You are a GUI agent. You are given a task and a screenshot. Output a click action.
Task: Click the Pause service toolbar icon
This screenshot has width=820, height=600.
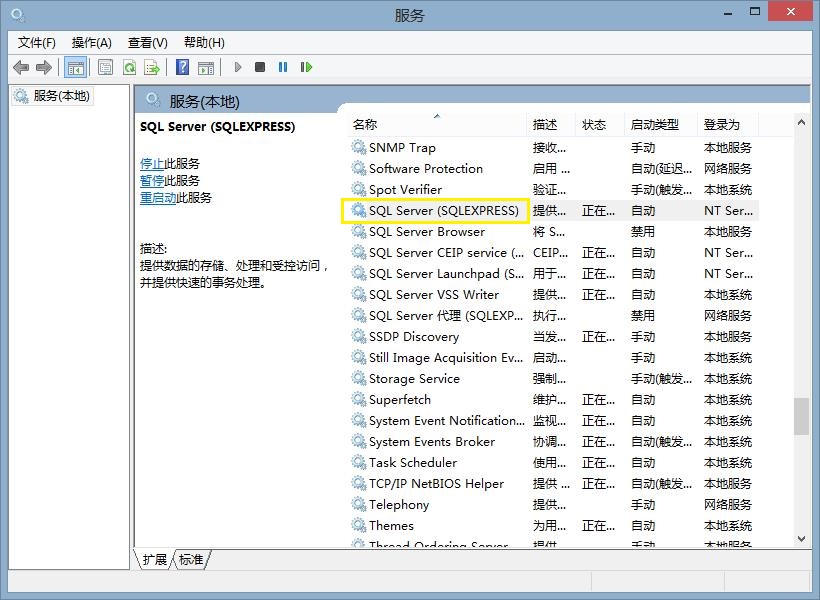pos(283,67)
